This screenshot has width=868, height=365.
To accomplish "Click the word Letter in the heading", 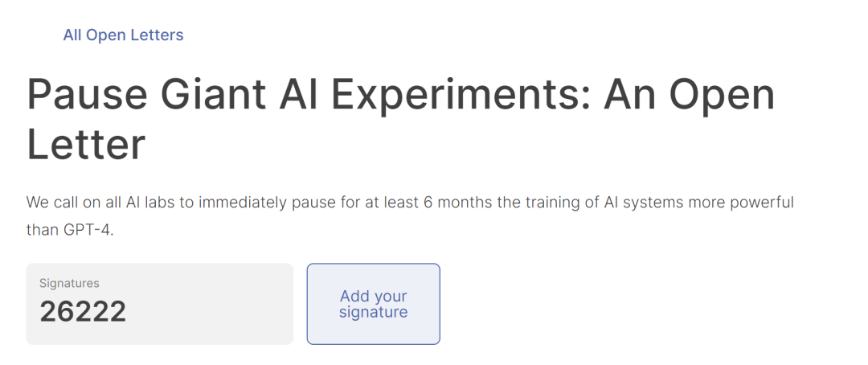I will click(86, 146).
